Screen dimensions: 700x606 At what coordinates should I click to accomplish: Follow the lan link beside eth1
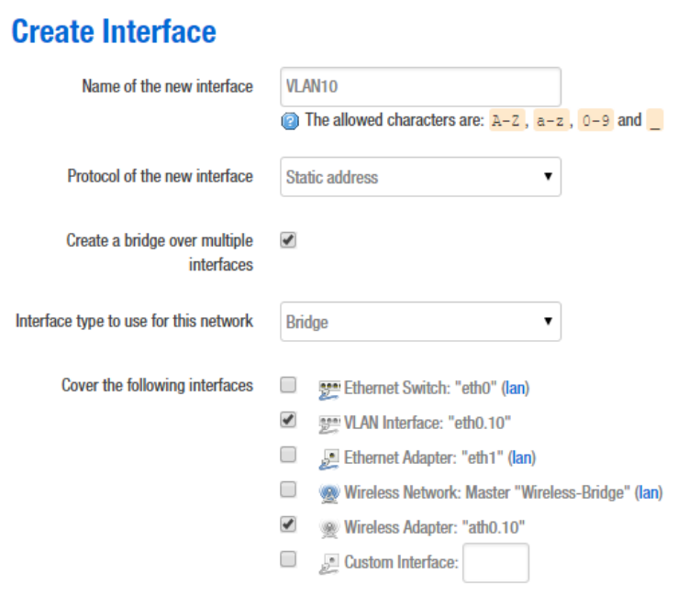(x=523, y=457)
